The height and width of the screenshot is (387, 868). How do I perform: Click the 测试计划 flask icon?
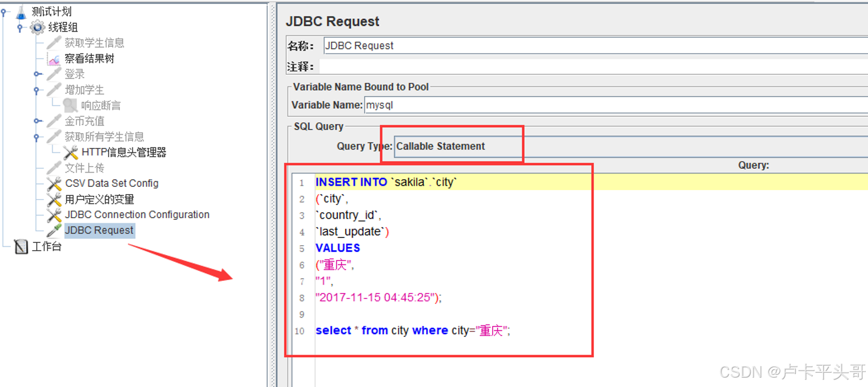(x=21, y=12)
